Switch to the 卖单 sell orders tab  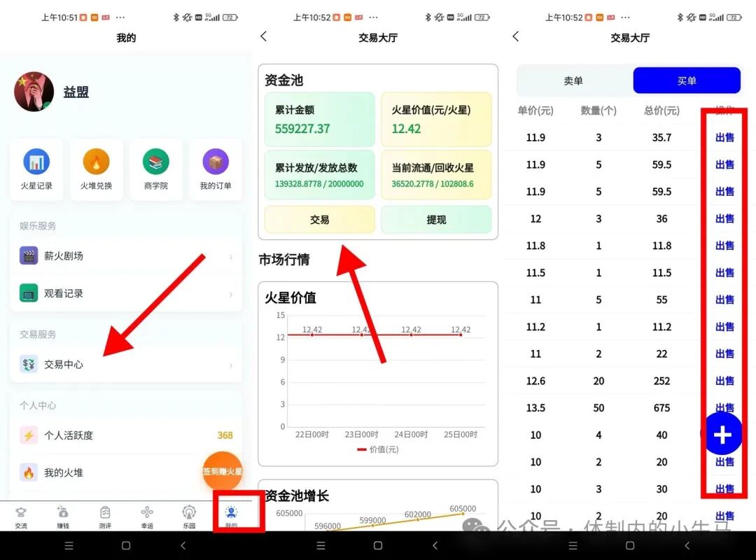573,80
